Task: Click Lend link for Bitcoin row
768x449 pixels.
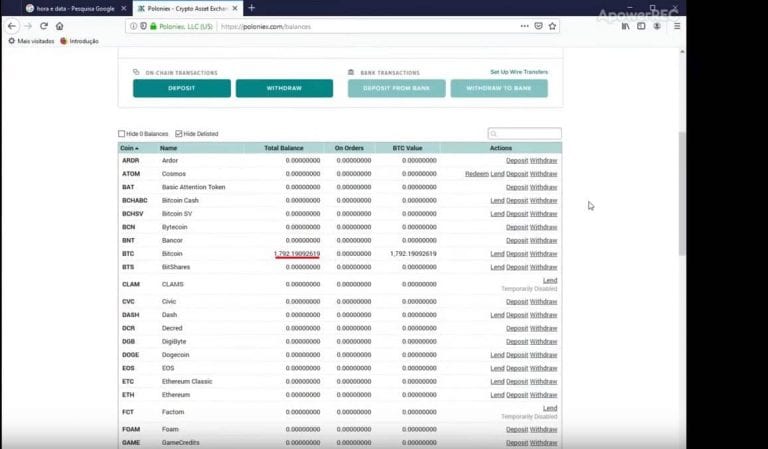Action: click(x=497, y=254)
